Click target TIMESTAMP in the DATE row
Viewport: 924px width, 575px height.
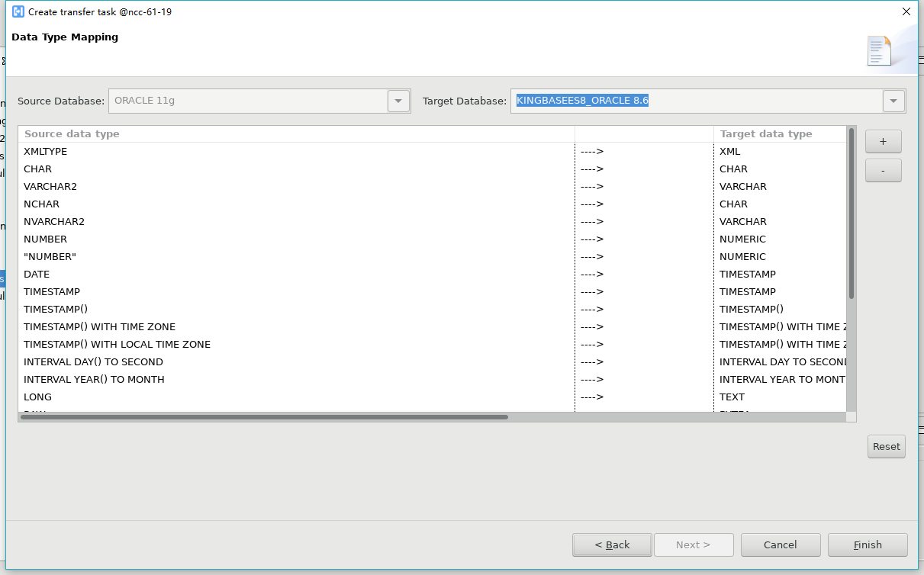[780, 274]
